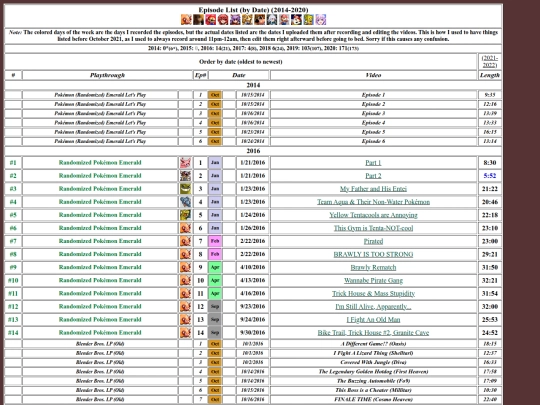
Task: Click the light purple-haired girl icon at header end
Action: point(321,20)
